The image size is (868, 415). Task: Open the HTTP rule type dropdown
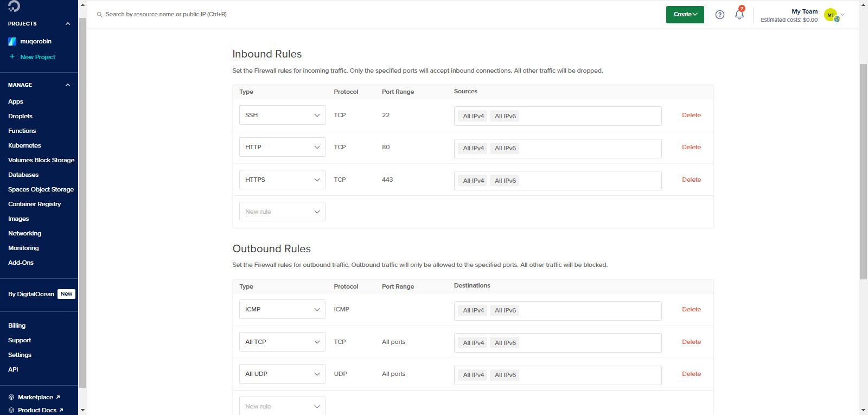tap(282, 147)
